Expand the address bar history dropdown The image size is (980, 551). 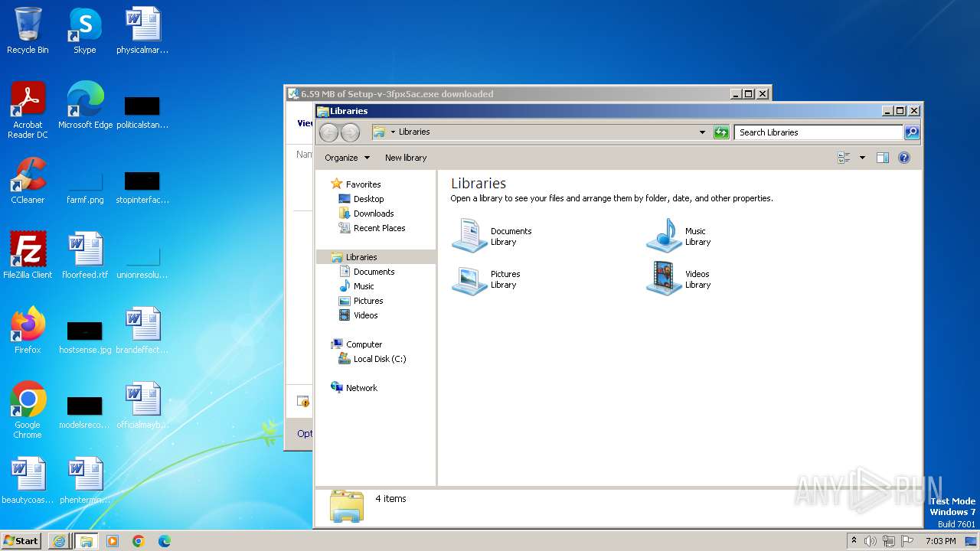tap(702, 132)
